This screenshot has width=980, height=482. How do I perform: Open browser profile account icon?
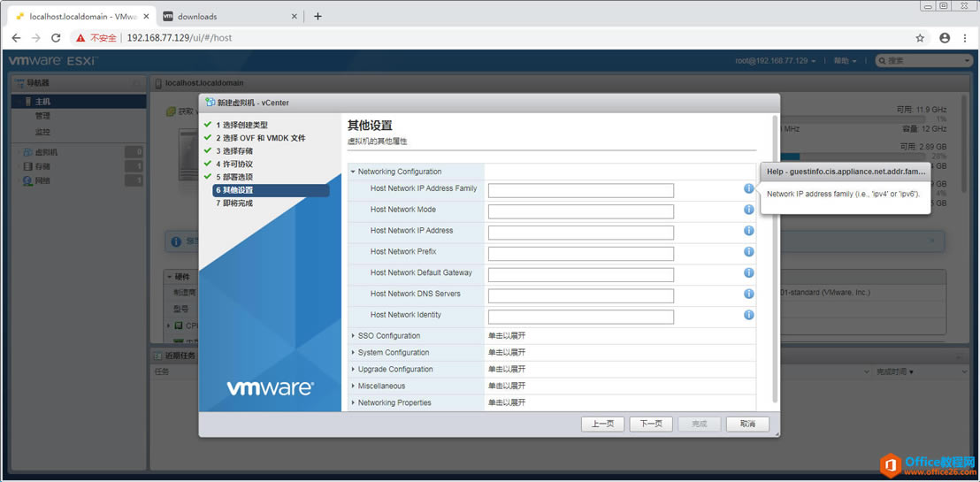point(945,37)
